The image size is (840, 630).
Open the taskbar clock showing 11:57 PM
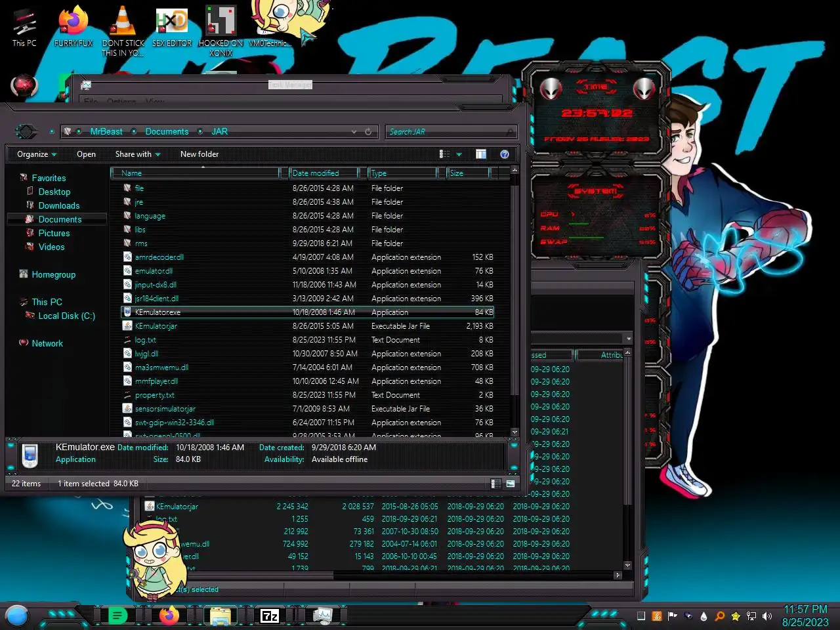805,616
